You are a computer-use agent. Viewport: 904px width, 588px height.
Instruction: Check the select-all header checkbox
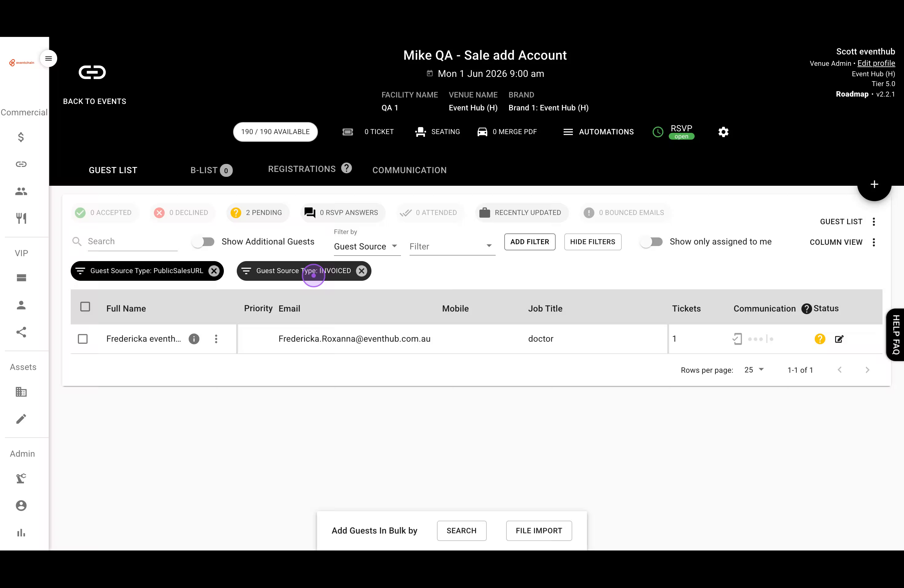point(85,307)
